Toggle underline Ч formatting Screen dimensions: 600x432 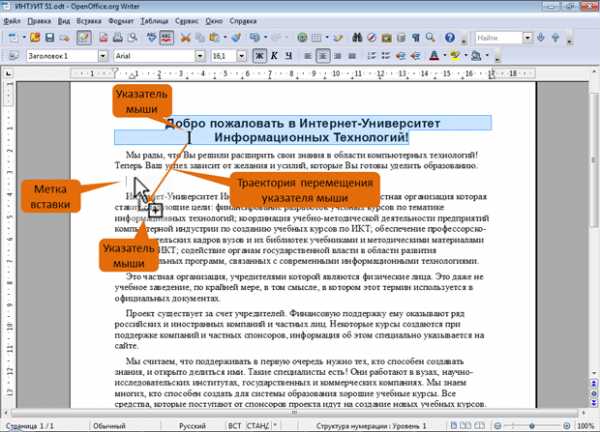289,56
